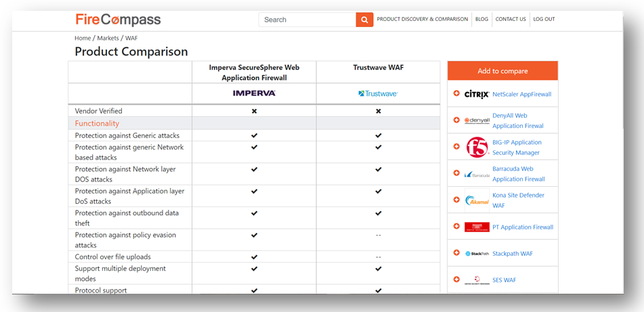Open SES WAF link
The width and height of the screenshot is (644, 312).
tap(505, 280)
